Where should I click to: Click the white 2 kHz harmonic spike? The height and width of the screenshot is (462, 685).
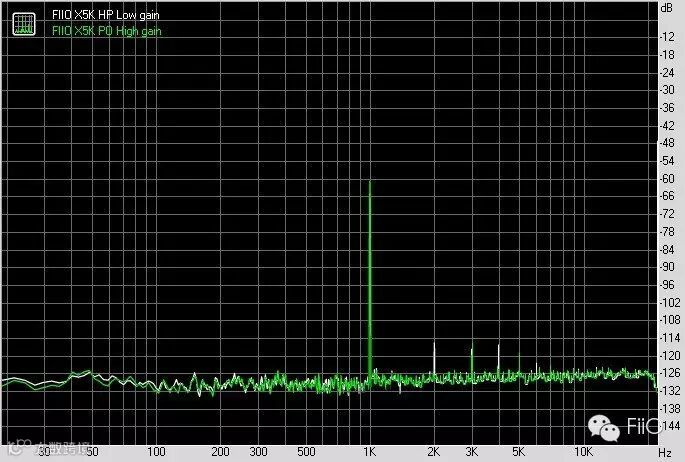[x=434, y=359]
